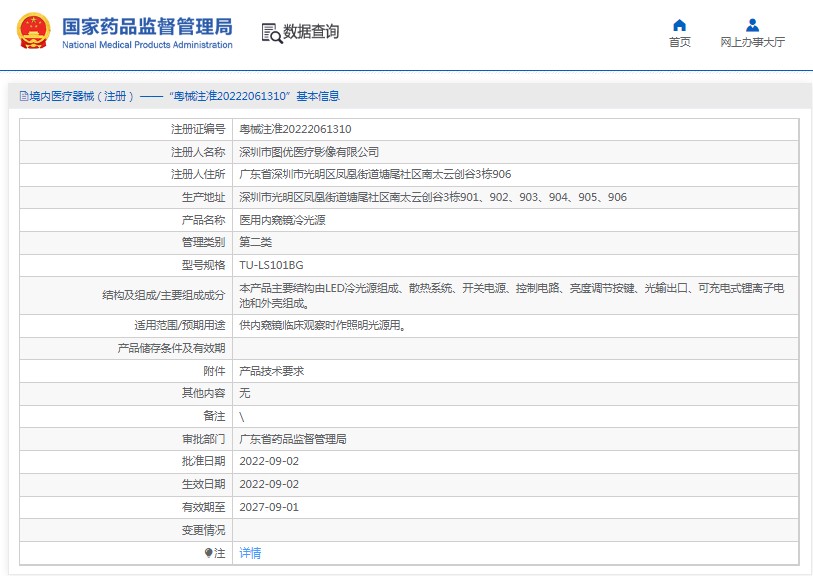Image resolution: width=813 pixels, height=576 pixels.
Task: Select model TU-LS101BG
Action: 271,265
